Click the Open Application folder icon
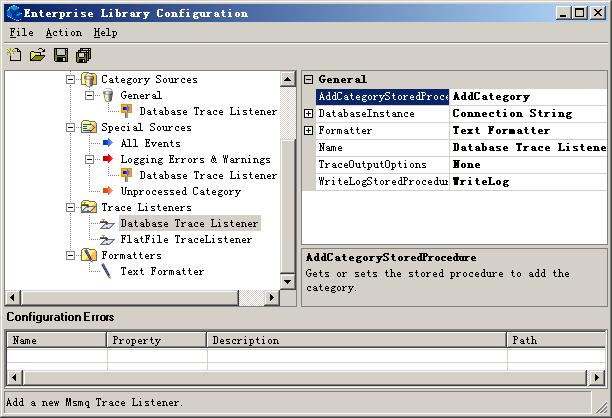The width and height of the screenshot is (612, 418). [x=37, y=54]
